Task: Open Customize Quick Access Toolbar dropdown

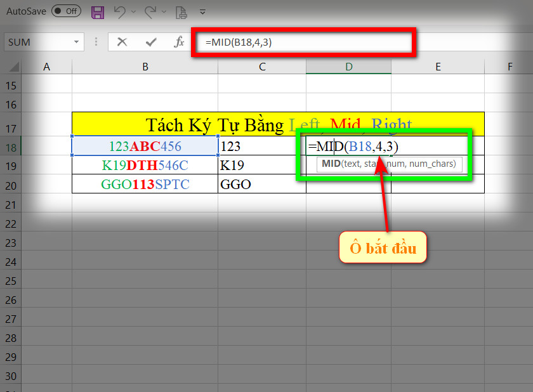Action: click(x=202, y=12)
